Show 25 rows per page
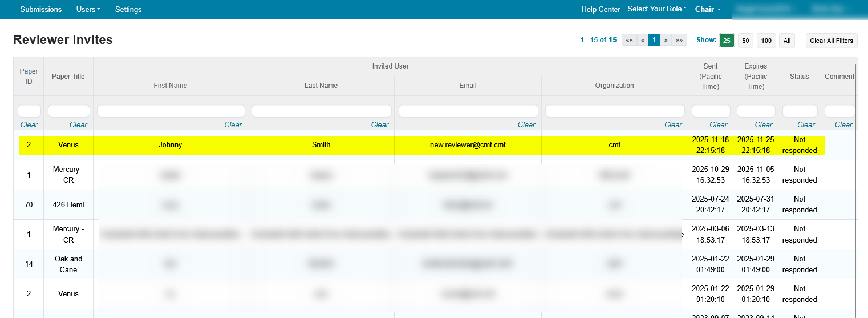 point(727,41)
